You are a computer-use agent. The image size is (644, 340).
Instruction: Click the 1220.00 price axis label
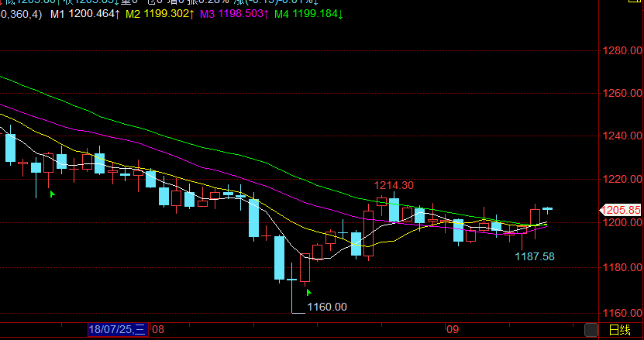(622, 179)
